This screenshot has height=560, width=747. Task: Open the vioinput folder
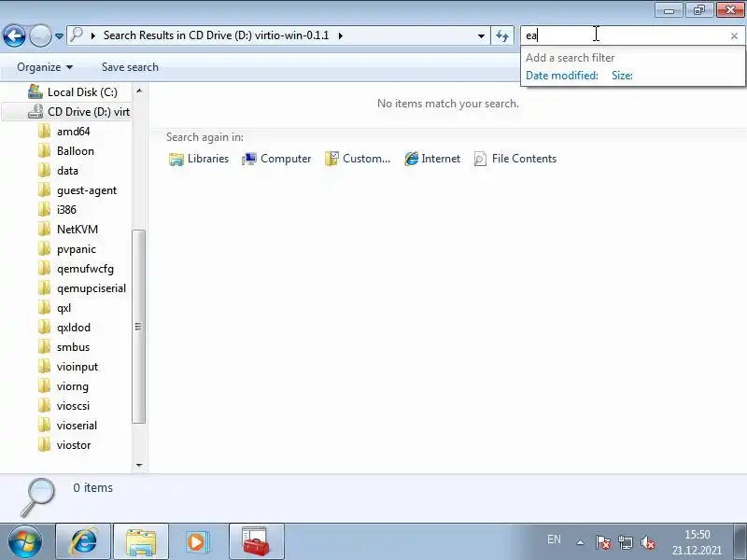(x=78, y=367)
